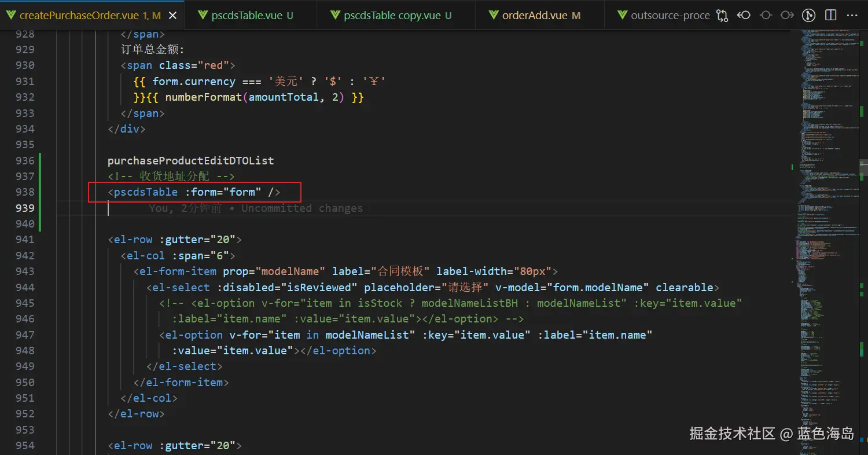This screenshot has width=868, height=455.
Task: Click el-option tag on line 947
Action: coord(194,335)
